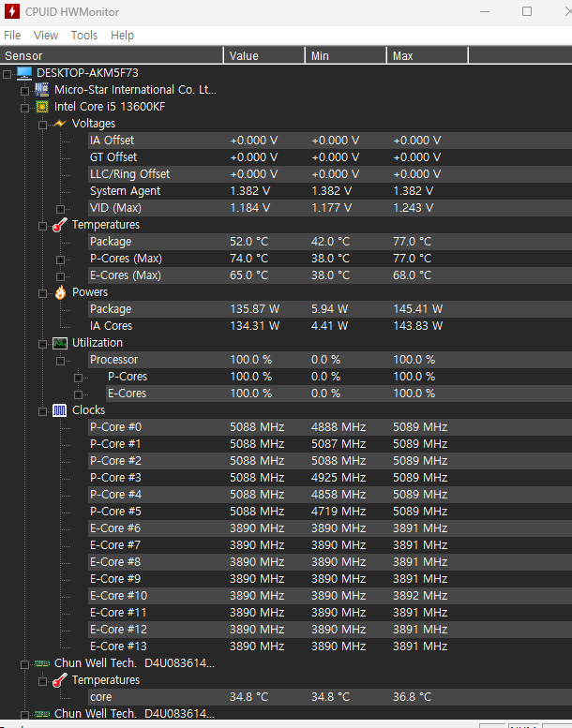Click the Clocks waveform icon
This screenshot has width=572, height=728.
[59, 410]
